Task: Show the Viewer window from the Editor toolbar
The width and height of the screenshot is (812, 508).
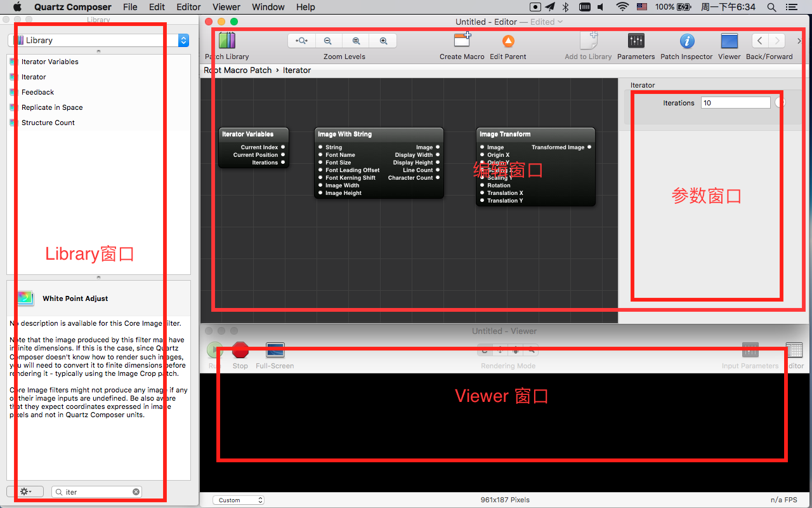Action: click(729, 41)
